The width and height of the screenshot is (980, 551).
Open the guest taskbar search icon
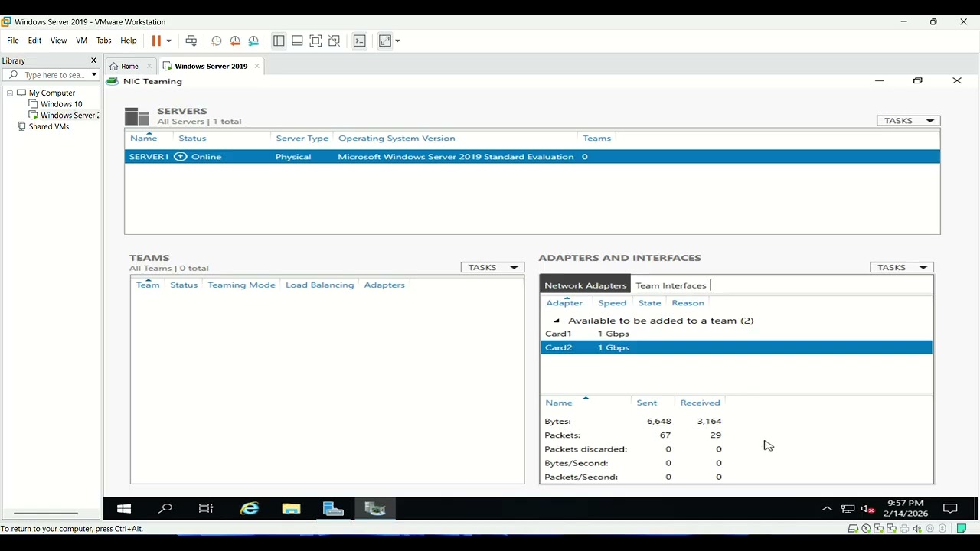tap(165, 508)
